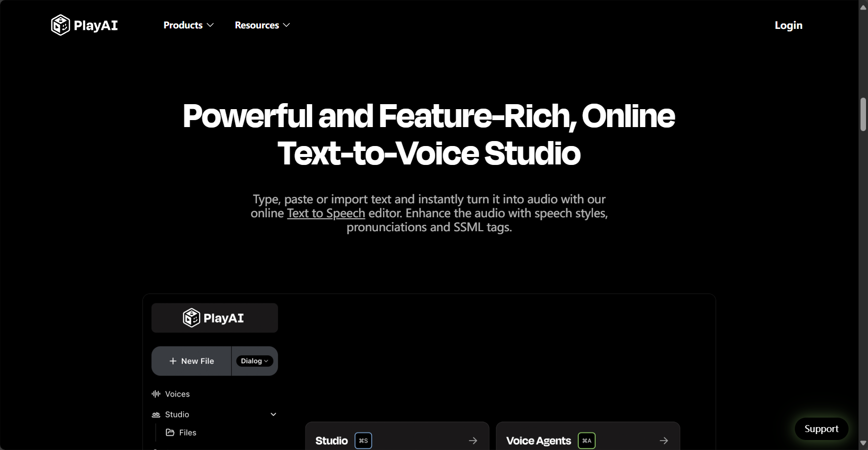Image resolution: width=868 pixels, height=450 pixels.
Task: Click the arrow on the Studio card
Action: (x=473, y=441)
